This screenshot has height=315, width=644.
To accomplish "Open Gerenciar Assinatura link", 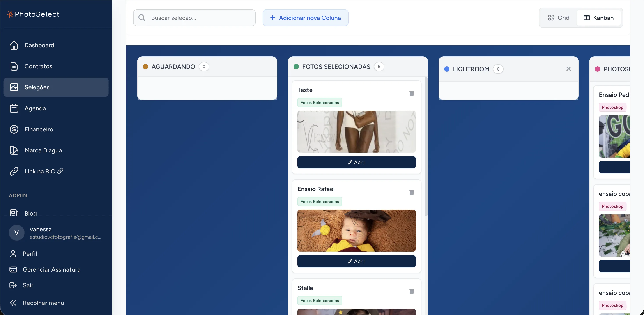I will [x=51, y=269].
